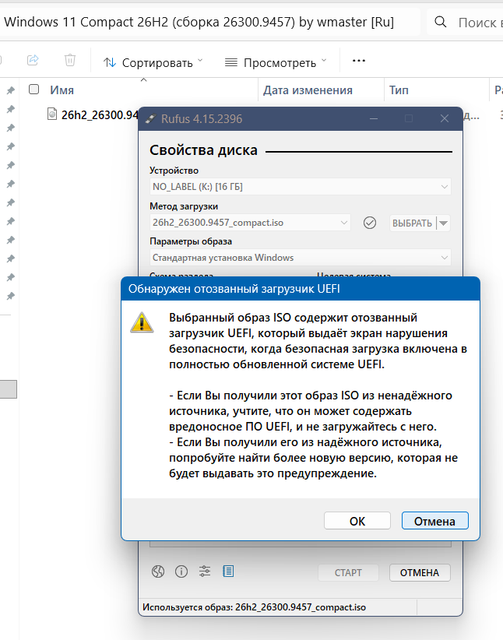Click the СТАРТ button in Rufus
This screenshot has width=503, height=640.
click(x=348, y=573)
